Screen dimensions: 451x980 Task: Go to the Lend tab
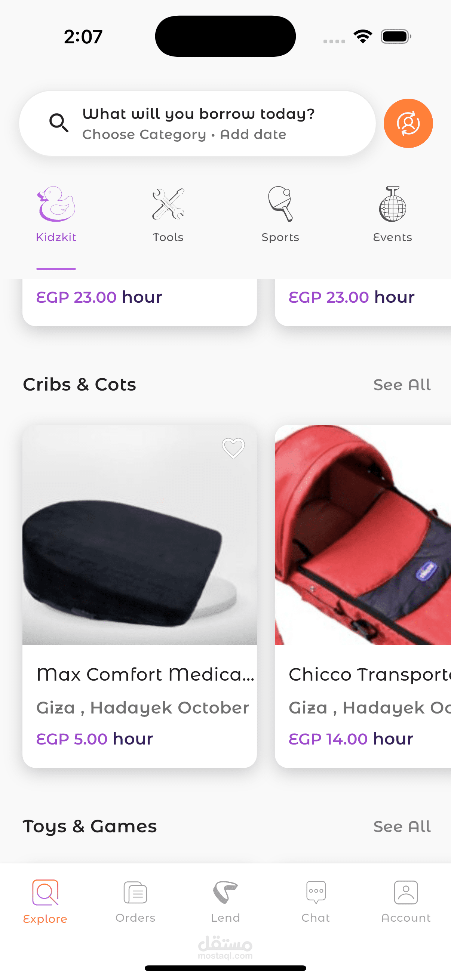[x=225, y=902]
